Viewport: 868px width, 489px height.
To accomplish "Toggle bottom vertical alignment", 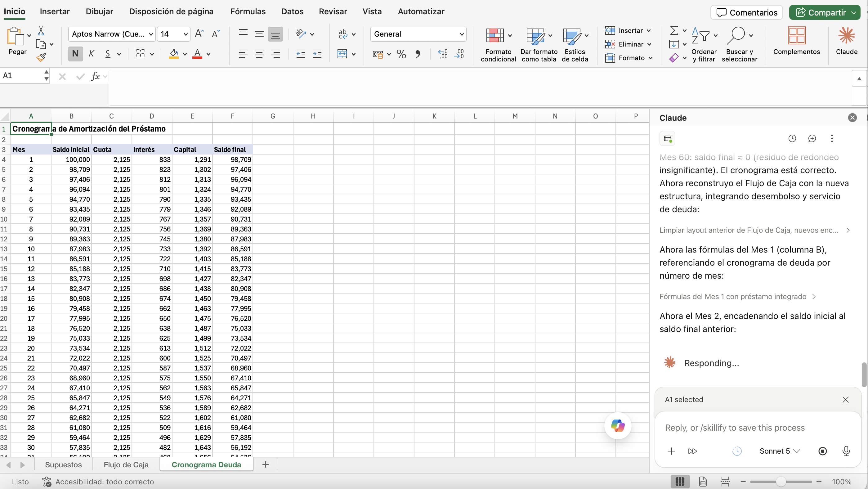I will tap(275, 34).
